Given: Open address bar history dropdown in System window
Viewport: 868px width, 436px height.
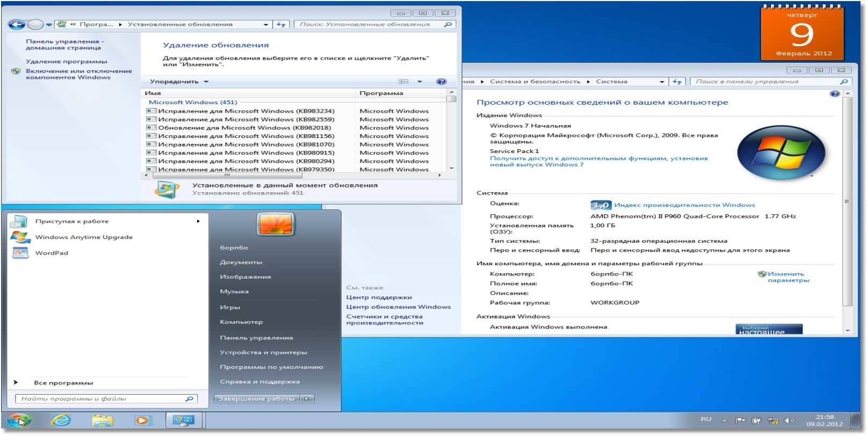Looking at the screenshot, I should (662, 82).
